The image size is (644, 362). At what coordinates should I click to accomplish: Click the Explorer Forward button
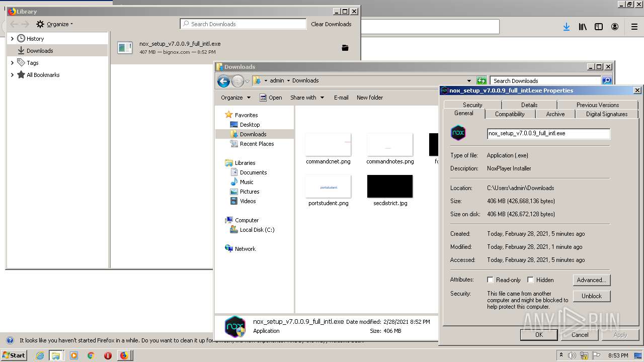point(237,81)
